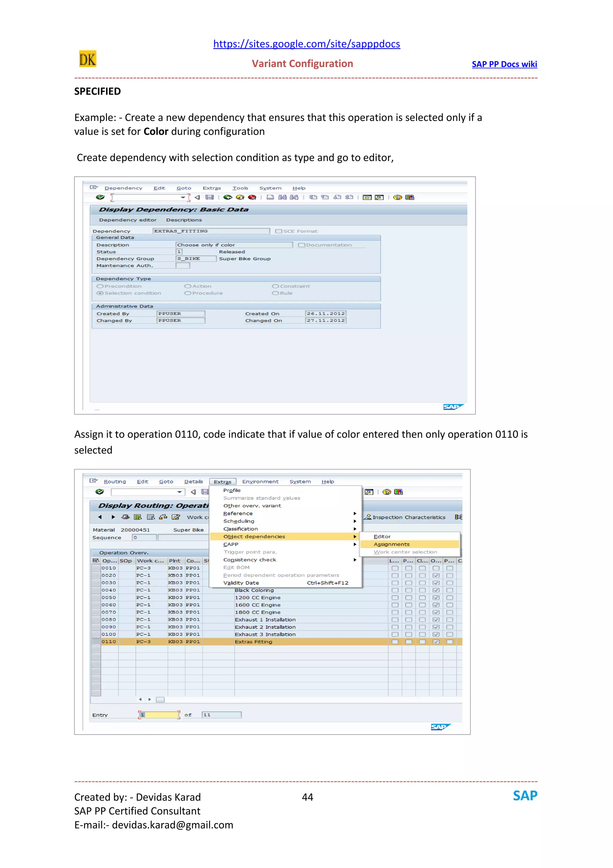Image resolution: width=613 pixels, height=868 pixels.
Task: Click First Page icon in Dependency toolbar
Action: [313, 197]
